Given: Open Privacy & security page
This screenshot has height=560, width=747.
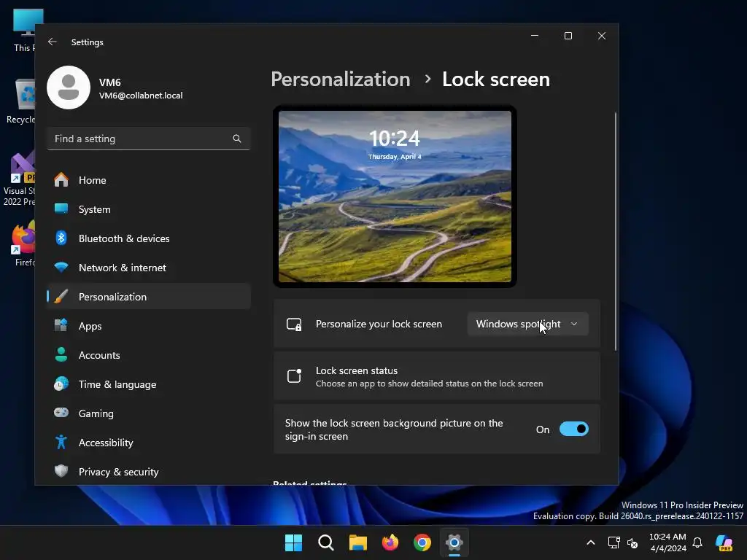Looking at the screenshot, I should click(x=149, y=471).
